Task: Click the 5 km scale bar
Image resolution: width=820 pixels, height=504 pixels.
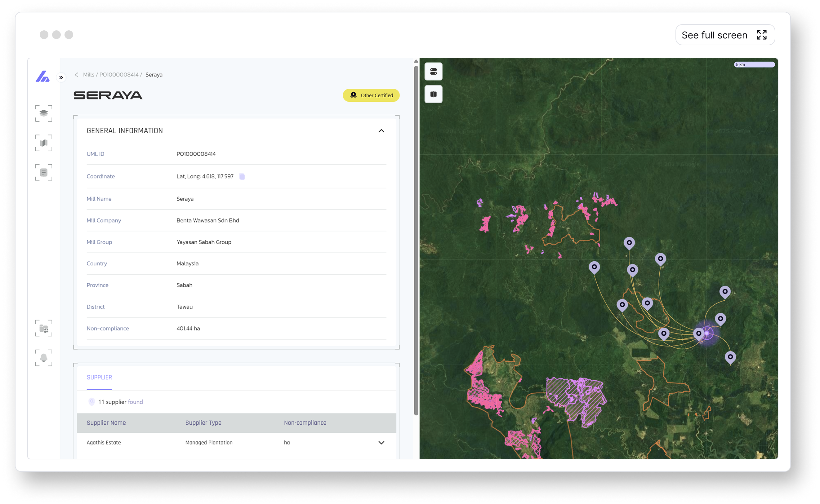Action: 754,65
